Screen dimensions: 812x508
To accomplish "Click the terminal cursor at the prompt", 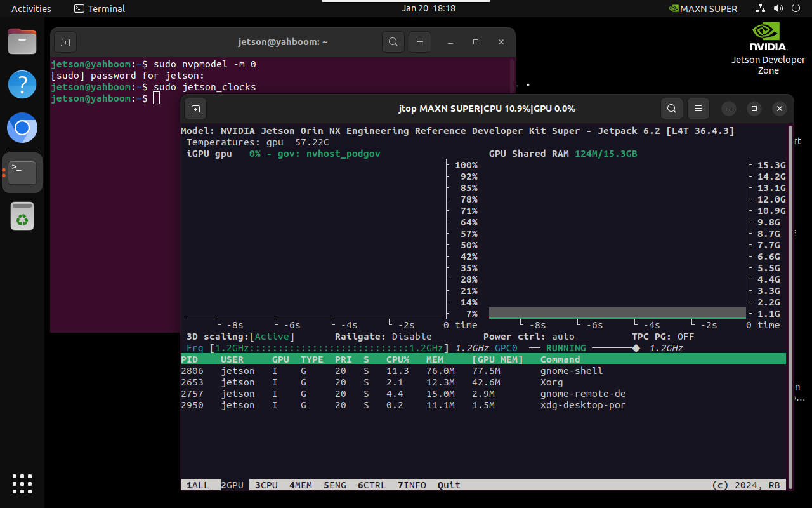I will click(156, 98).
